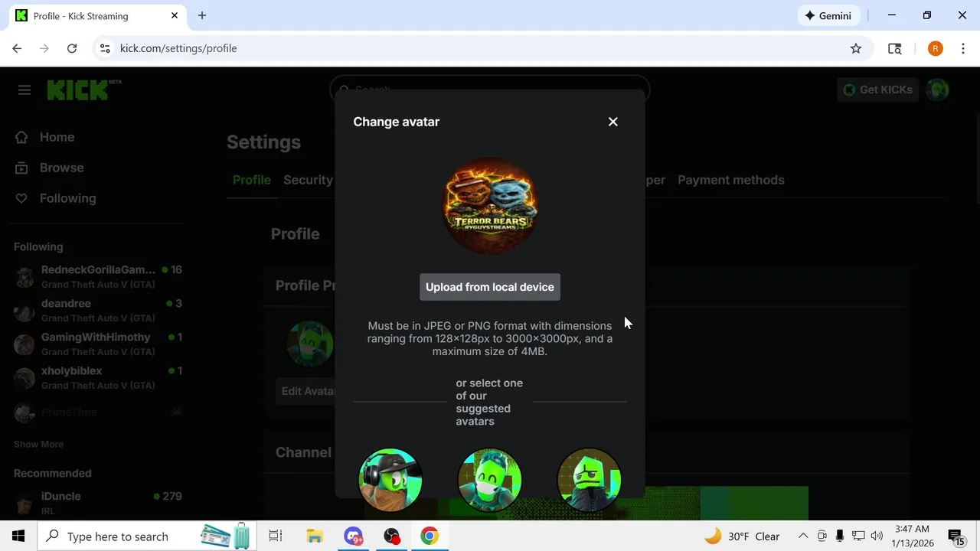
Task: Open taskbar clock 3:47 AM
Action: (x=912, y=536)
